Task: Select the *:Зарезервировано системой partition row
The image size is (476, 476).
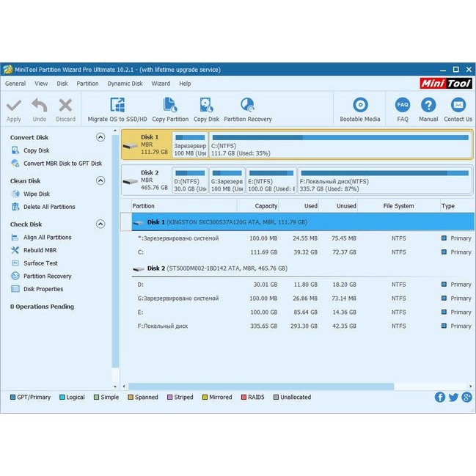Action: [303, 238]
